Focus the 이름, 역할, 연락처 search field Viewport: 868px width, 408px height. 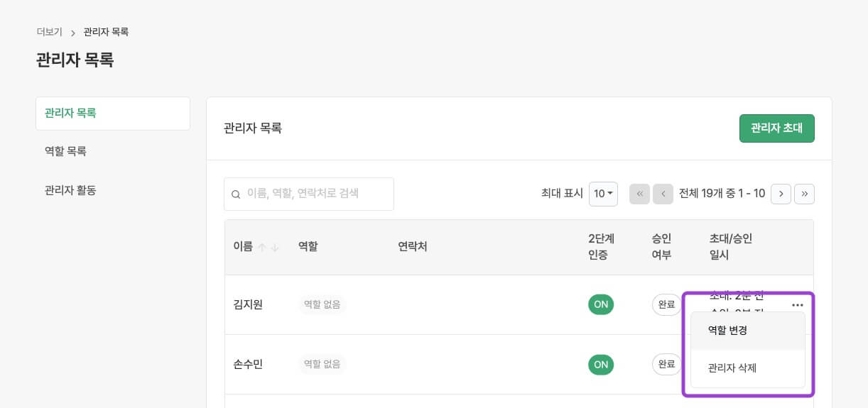(x=316, y=194)
